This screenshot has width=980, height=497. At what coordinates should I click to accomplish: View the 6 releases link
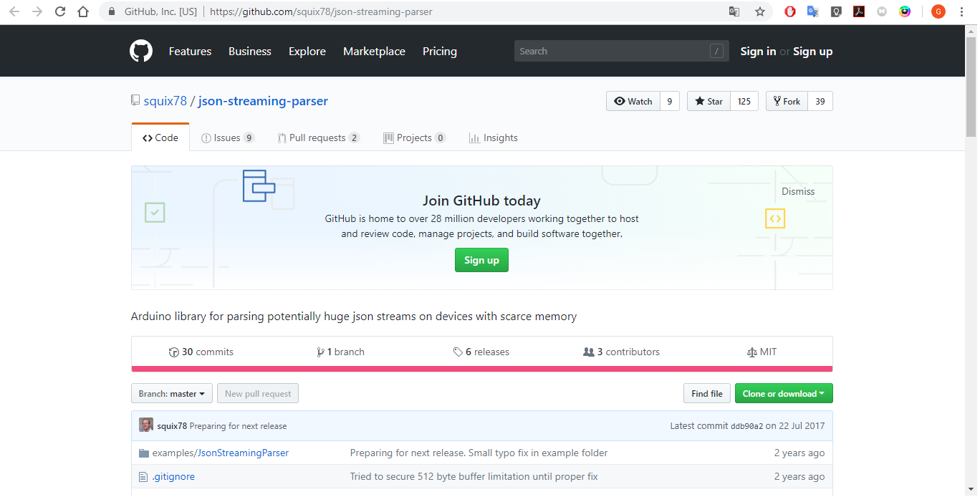tap(481, 352)
